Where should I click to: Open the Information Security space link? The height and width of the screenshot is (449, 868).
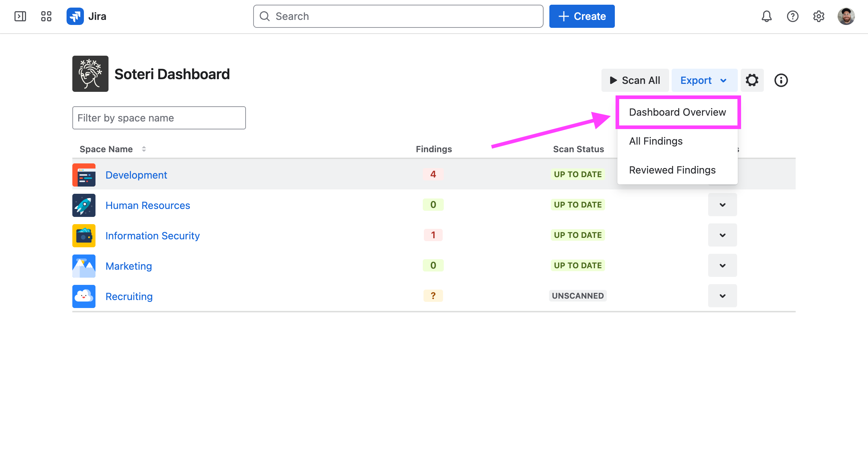point(152,236)
